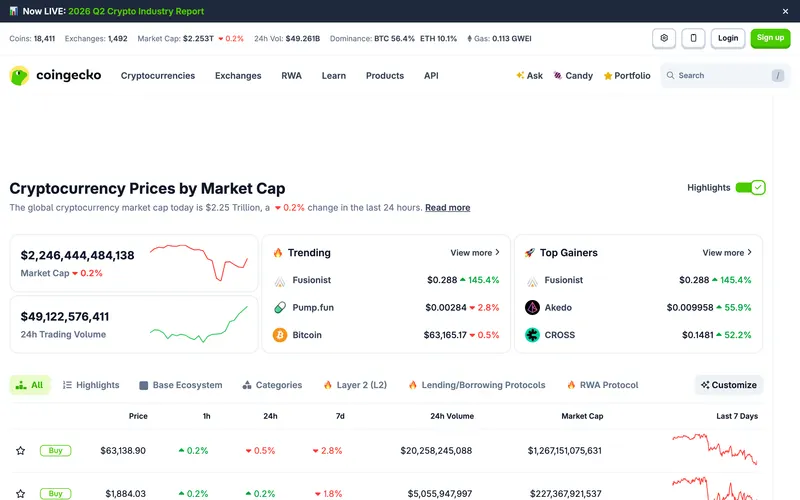Click the Bitcoin coin icon in Trending
800x500 pixels.
[x=280, y=335]
